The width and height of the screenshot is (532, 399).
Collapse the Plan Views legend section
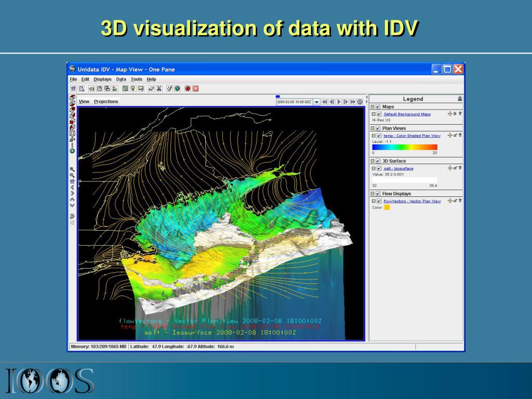373,128
